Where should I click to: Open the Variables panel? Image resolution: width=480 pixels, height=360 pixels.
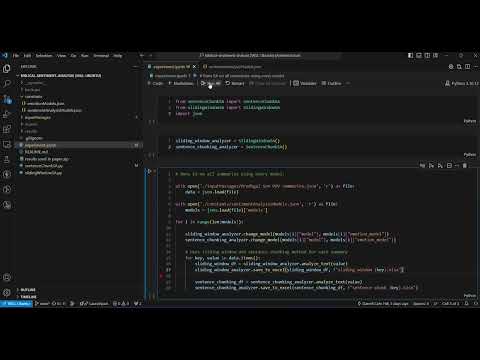[x=305, y=83]
